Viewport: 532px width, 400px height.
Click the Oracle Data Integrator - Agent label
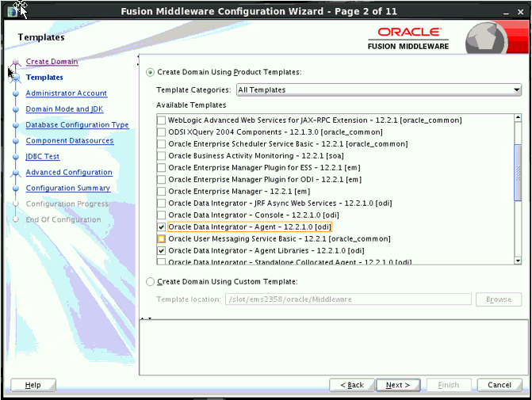(x=250, y=227)
